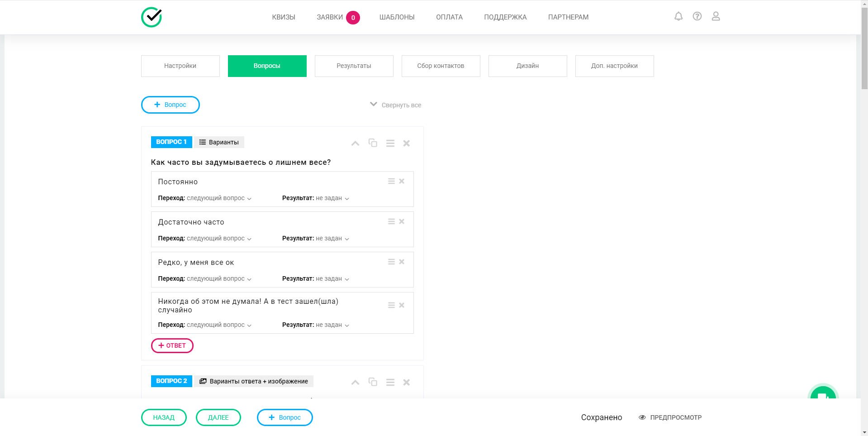Image resolution: width=868 pixels, height=436 pixels.
Task: Open the green chat widget bubble
Action: [x=823, y=392]
